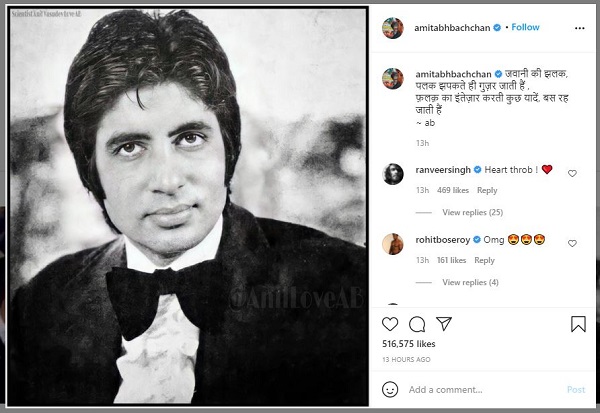Follow amitabhbachchan
This screenshot has width=600, height=413.
pos(525,27)
